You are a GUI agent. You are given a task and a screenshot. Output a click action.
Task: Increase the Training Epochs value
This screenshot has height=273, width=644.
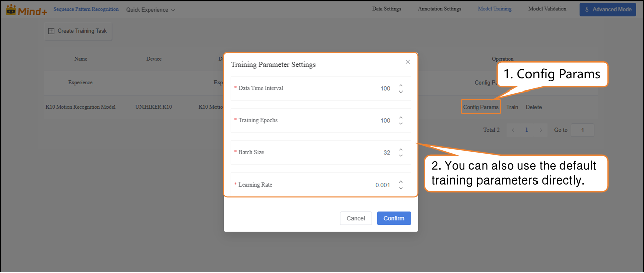[401, 118]
